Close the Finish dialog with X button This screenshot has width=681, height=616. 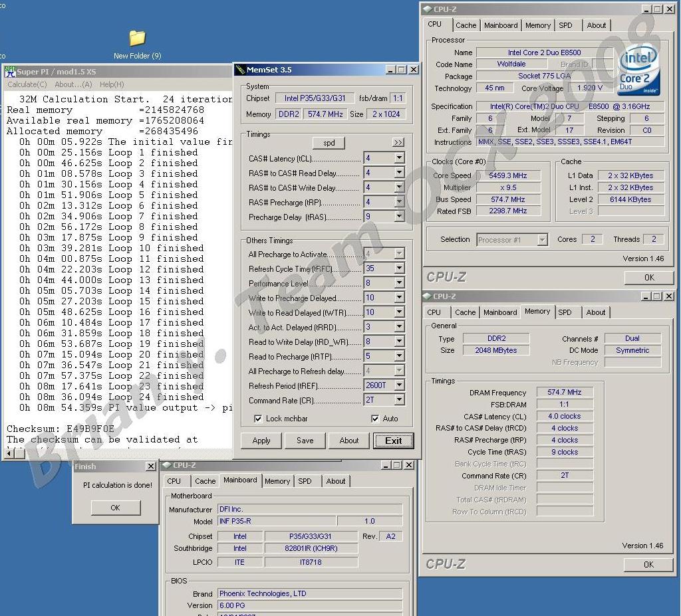(151, 466)
